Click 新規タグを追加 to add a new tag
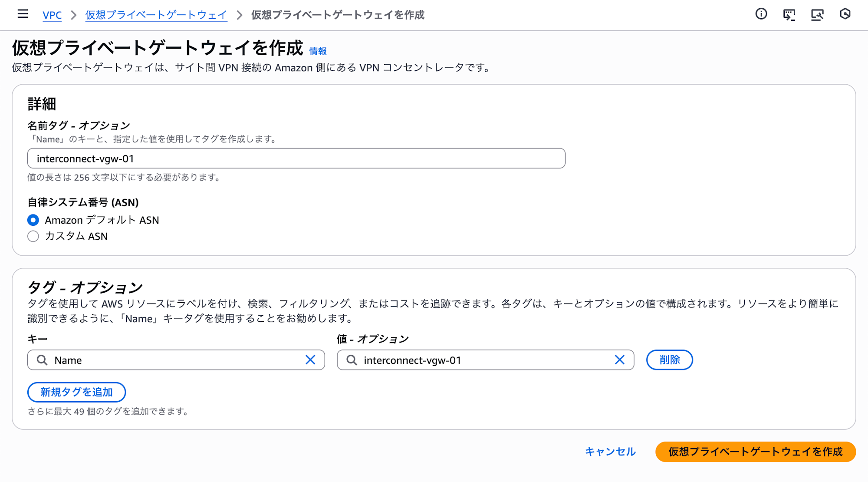Image resolution: width=868 pixels, height=482 pixels. click(76, 392)
